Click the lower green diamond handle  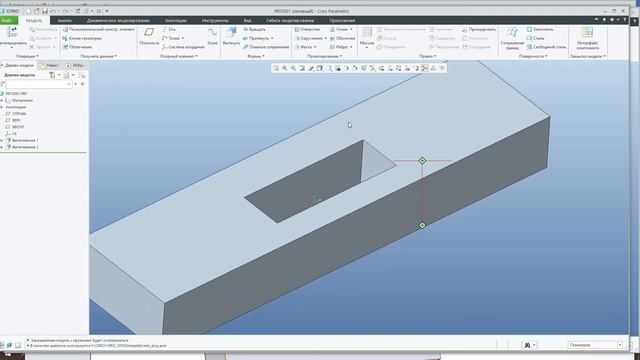point(422,225)
